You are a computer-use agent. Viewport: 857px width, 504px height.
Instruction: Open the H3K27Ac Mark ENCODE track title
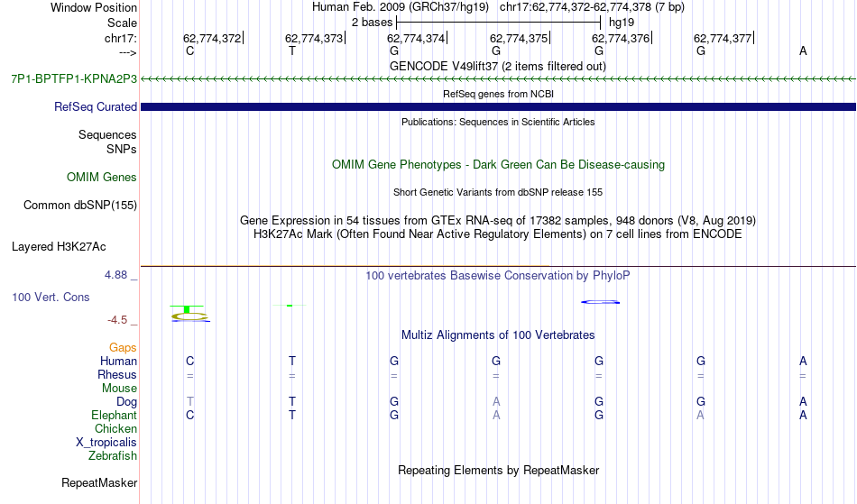click(x=498, y=234)
